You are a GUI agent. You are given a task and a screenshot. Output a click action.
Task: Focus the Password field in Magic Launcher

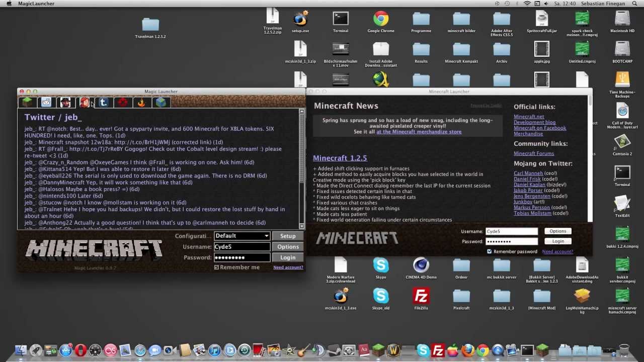pos(242,257)
